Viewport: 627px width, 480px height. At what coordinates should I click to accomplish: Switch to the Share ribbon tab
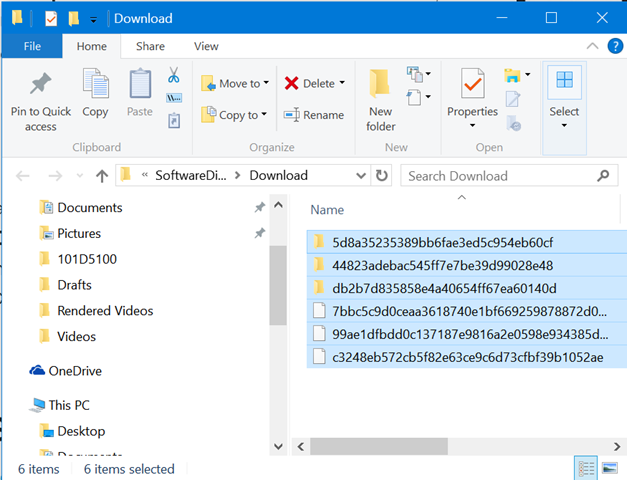(x=150, y=46)
